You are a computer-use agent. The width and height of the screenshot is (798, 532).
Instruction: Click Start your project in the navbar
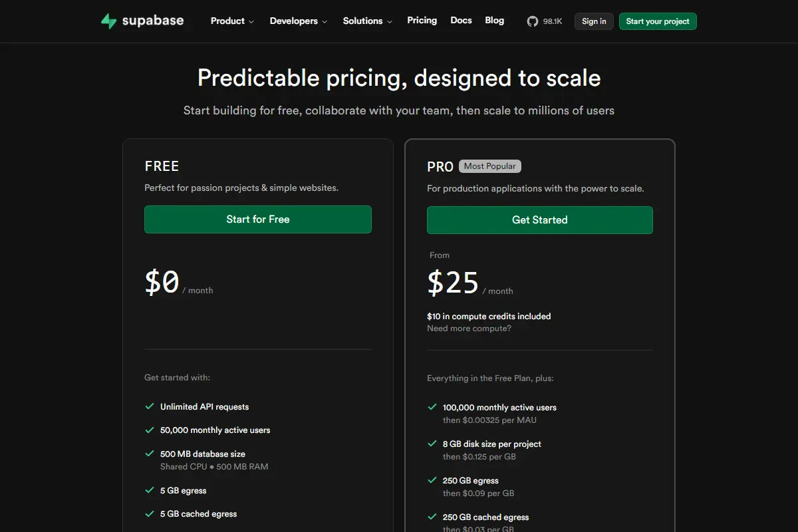tap(658, 21)
